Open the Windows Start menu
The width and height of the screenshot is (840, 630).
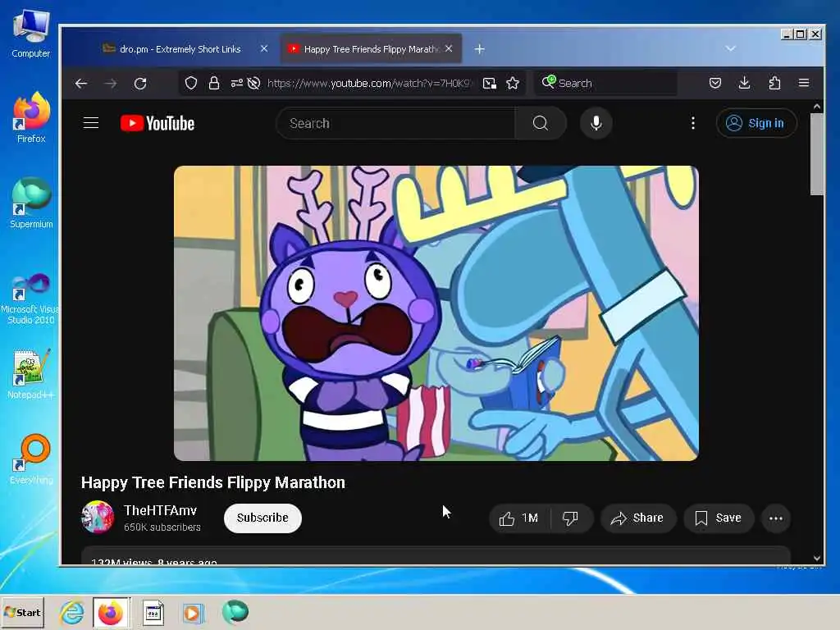22,612
